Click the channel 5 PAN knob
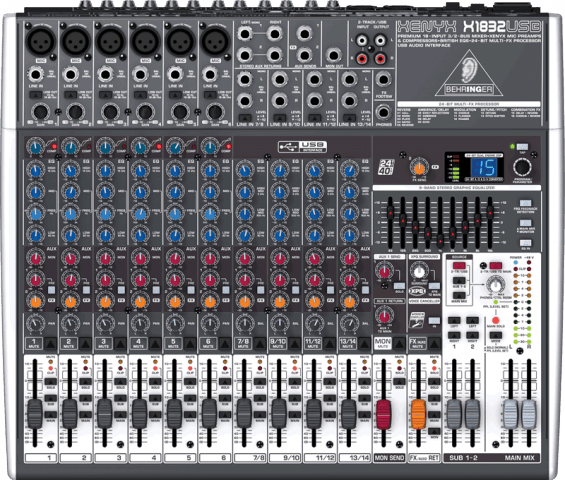The image size is (565, 480). click(x=175, y=323)
